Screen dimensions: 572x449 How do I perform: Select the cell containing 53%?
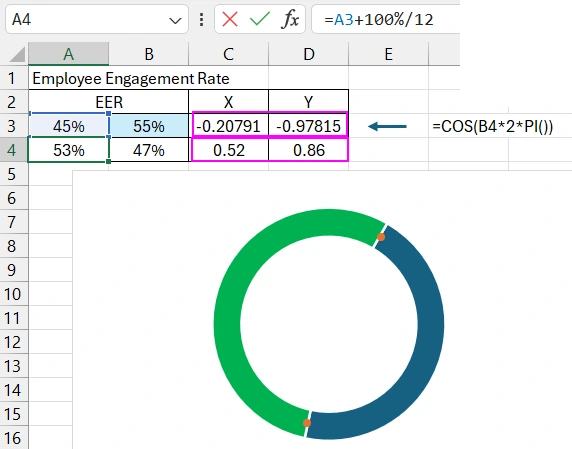coord(69,150)
